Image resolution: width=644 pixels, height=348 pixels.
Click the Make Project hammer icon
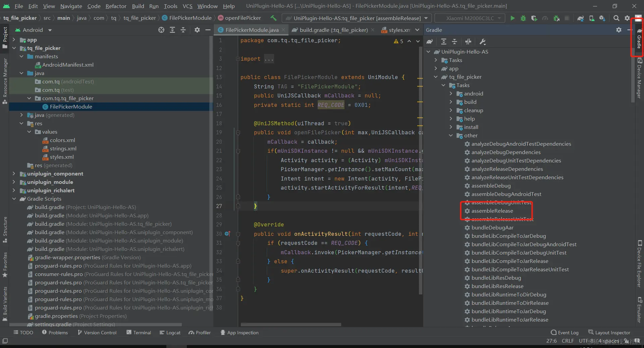(x=274, y=18)
